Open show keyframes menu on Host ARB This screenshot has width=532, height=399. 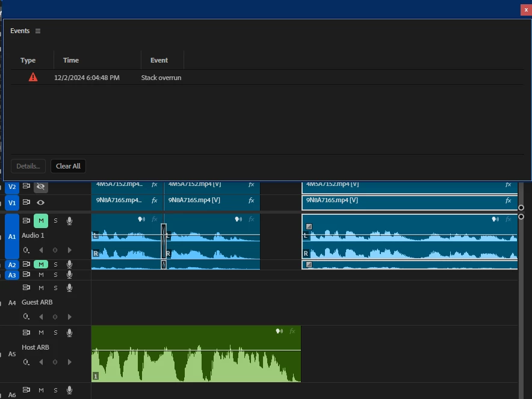click(26, 362)
